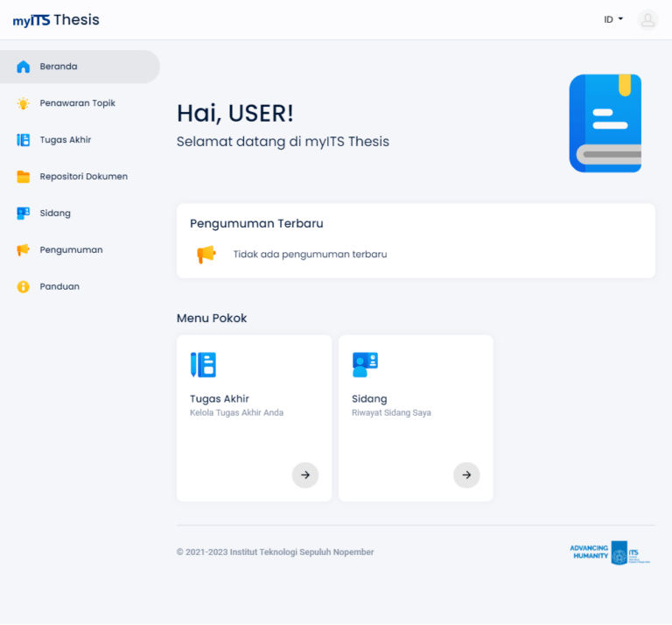Click the Sidang card icon in Menu Pokok
The image size is (672, 625).
point(365,364)
